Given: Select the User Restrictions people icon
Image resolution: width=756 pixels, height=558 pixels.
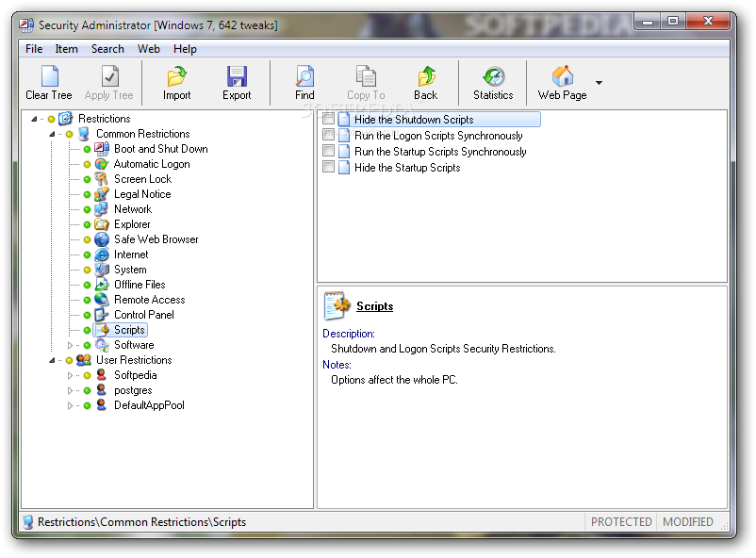Looking at the screenshot, I should tap(84, 360).
